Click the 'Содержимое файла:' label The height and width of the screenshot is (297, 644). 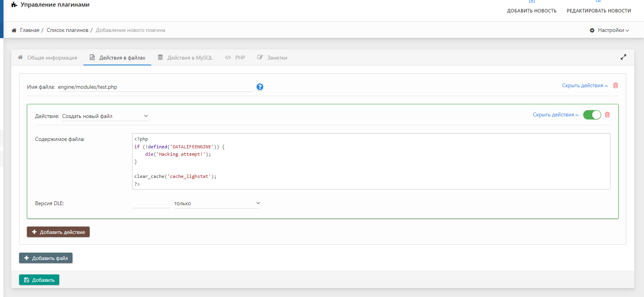click(60, 139)
